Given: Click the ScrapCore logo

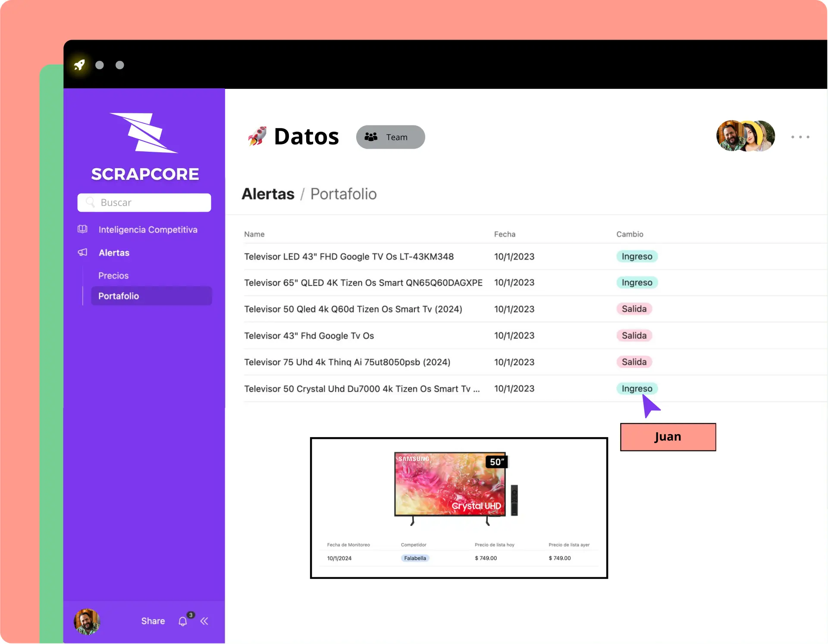Looking at the screenshot, I should [x=145, y=147].
